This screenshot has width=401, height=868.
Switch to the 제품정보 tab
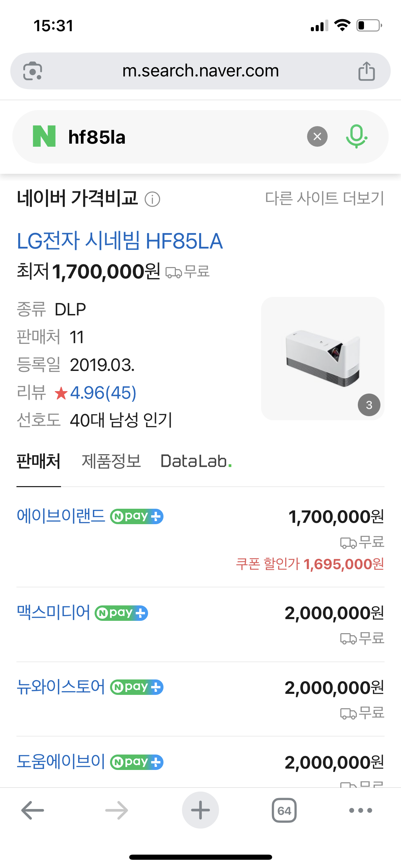(x=111, y=461)
